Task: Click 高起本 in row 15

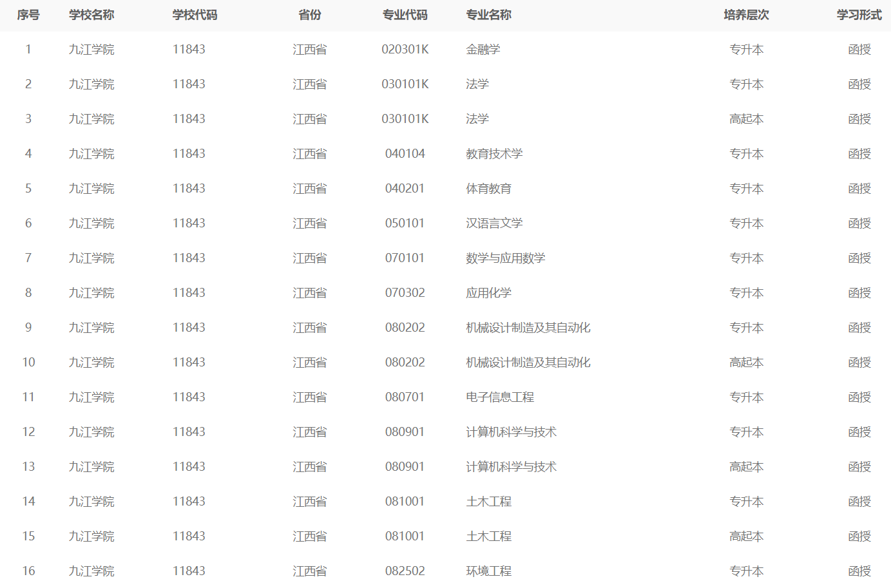Action: pyautogui.click(x=747, y=536)
